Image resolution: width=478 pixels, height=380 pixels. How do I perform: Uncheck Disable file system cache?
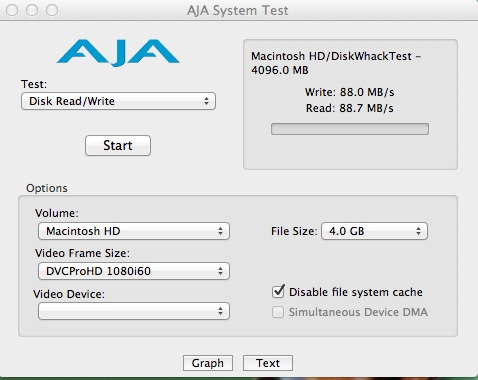pyautogui.click(x=278, y=292)
